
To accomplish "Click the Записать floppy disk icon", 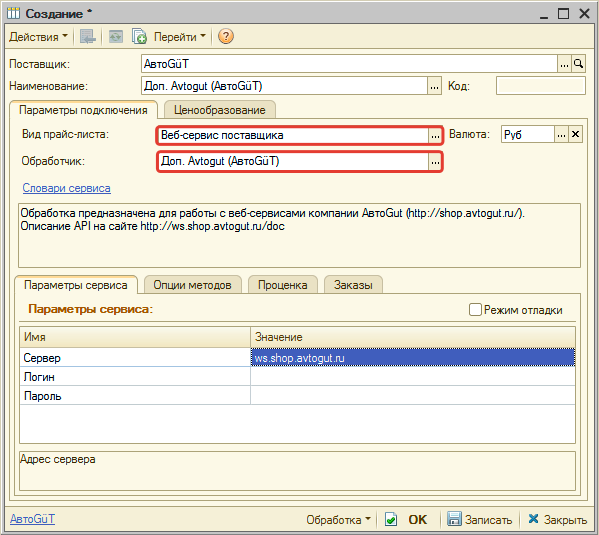I will point(454,519).
